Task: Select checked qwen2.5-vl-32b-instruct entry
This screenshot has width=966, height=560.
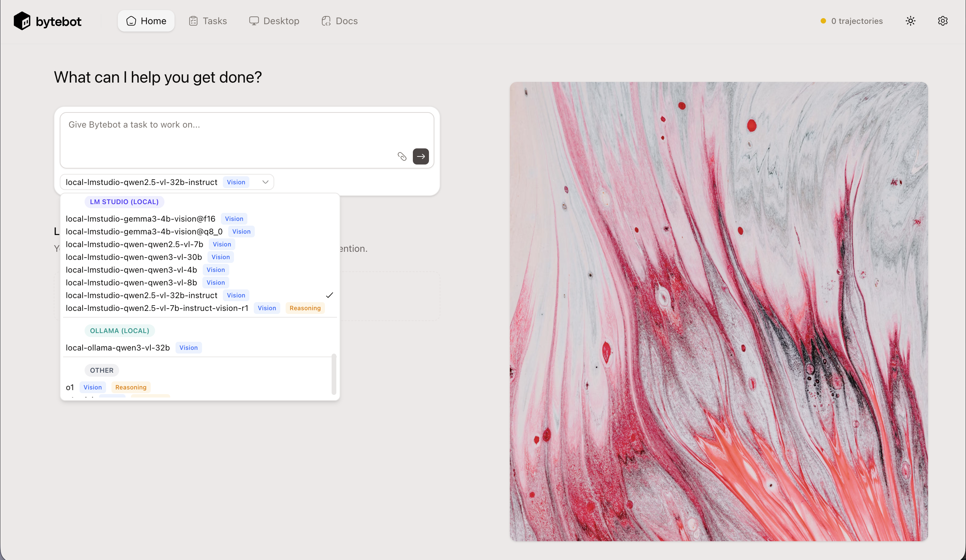Action: pos(141,295)
